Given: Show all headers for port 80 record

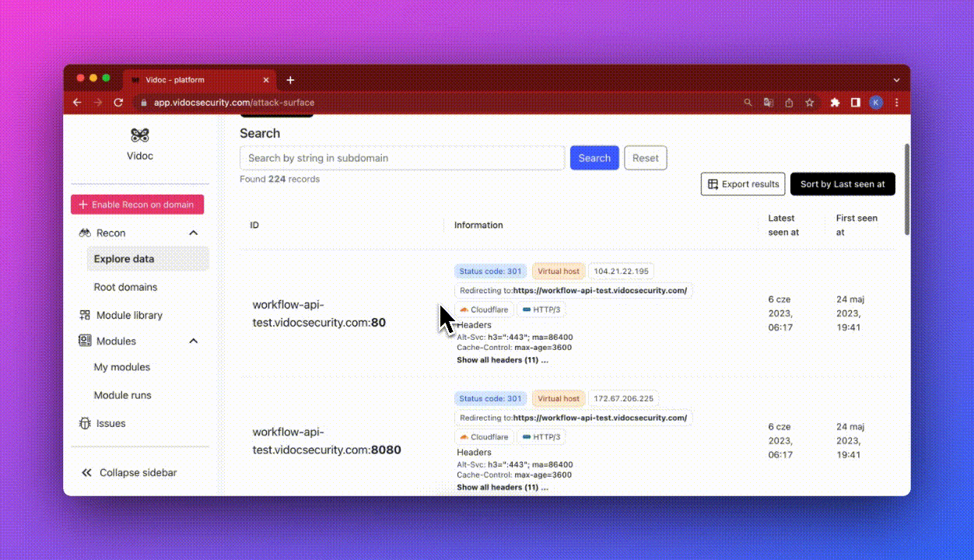Looking at the screenshot, I should pos(502,360).
